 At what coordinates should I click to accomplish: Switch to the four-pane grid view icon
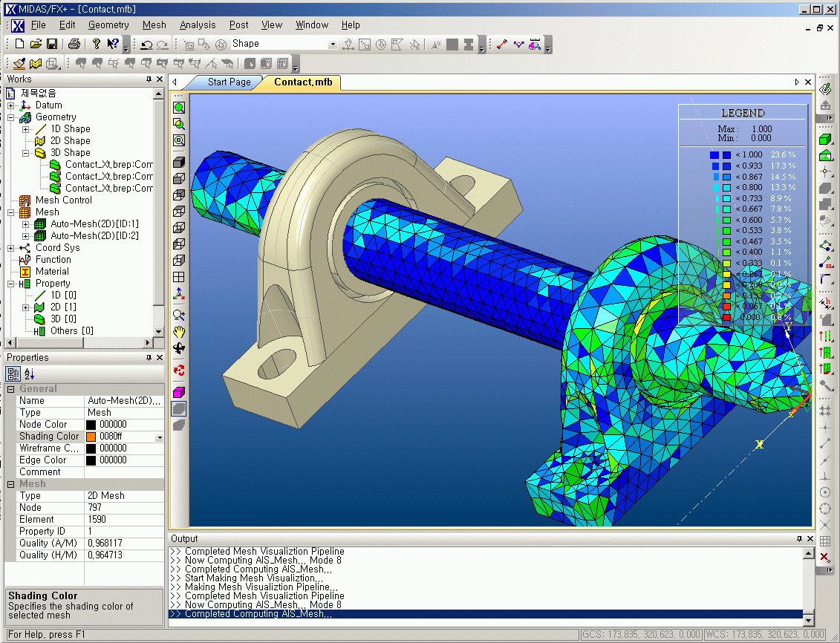point(179,277)
